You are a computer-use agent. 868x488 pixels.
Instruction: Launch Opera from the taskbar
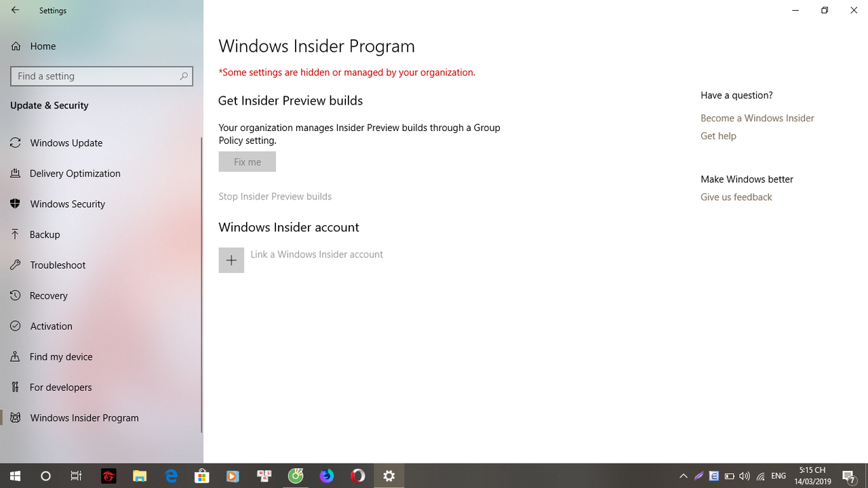[x=358, y=476]
